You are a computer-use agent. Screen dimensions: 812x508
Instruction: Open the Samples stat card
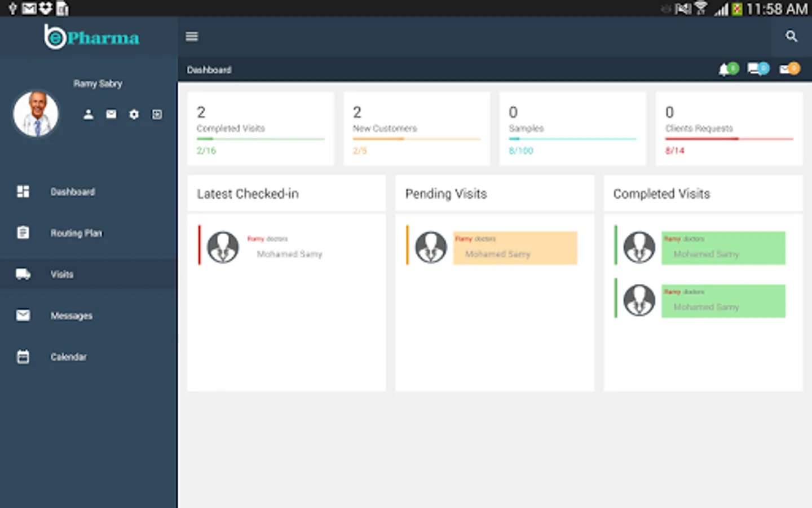tap(573, 129)
